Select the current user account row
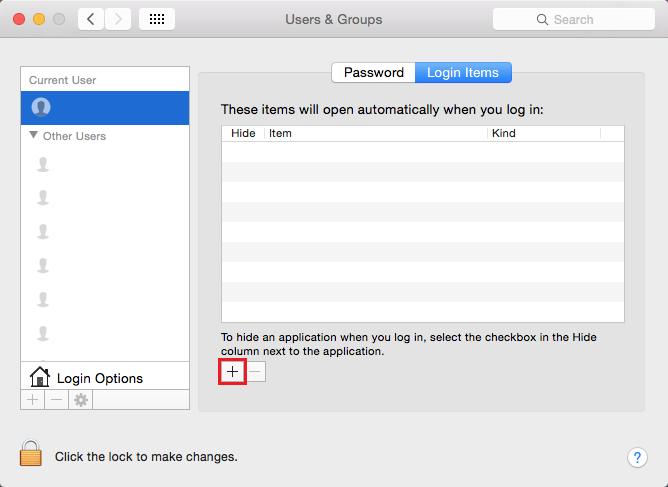The image size is (668, 487). (105, 108)
